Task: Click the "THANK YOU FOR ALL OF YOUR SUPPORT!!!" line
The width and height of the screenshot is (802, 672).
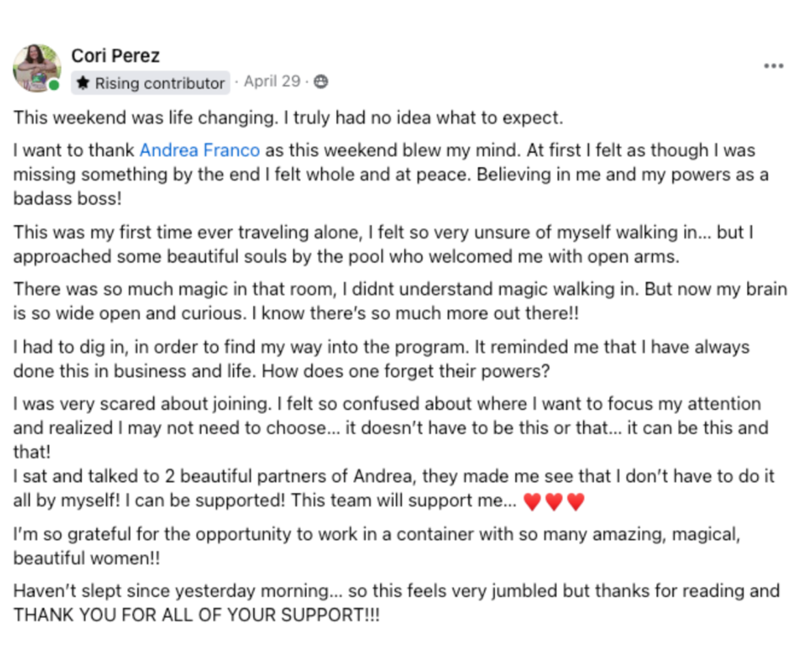Action: click(x=197, y=615)
